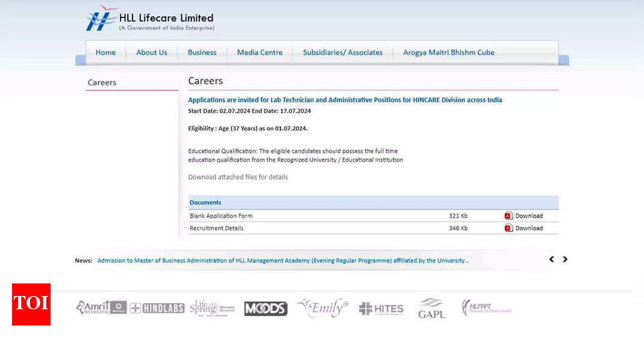The height and width of the screenshot is (349, 644).
Task: Show previous news item with left arrow
Action: pyautogui.click(x=551, y=259)
